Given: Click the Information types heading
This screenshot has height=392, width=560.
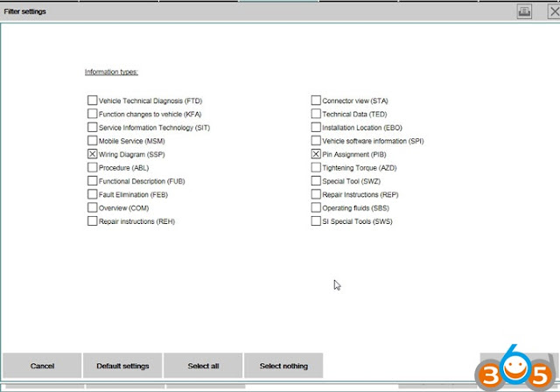Looking at the screenshot, I should pyautogui.click(x=111, y=72).
